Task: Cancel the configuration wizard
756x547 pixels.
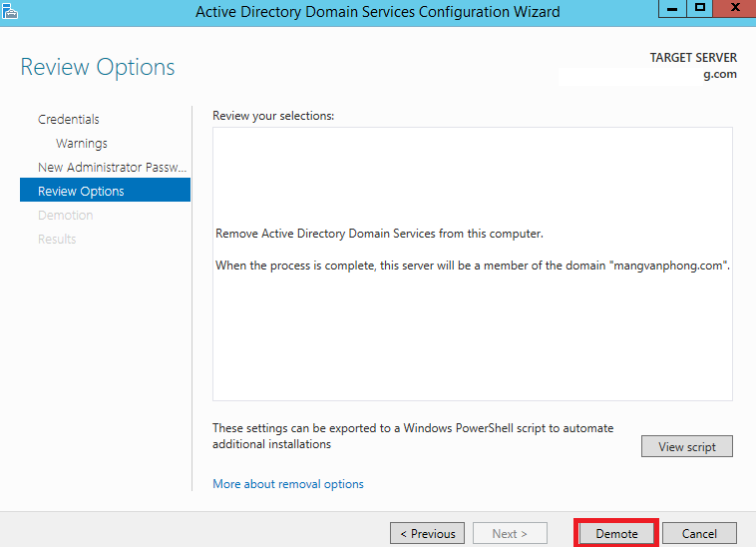Action: 699,533
